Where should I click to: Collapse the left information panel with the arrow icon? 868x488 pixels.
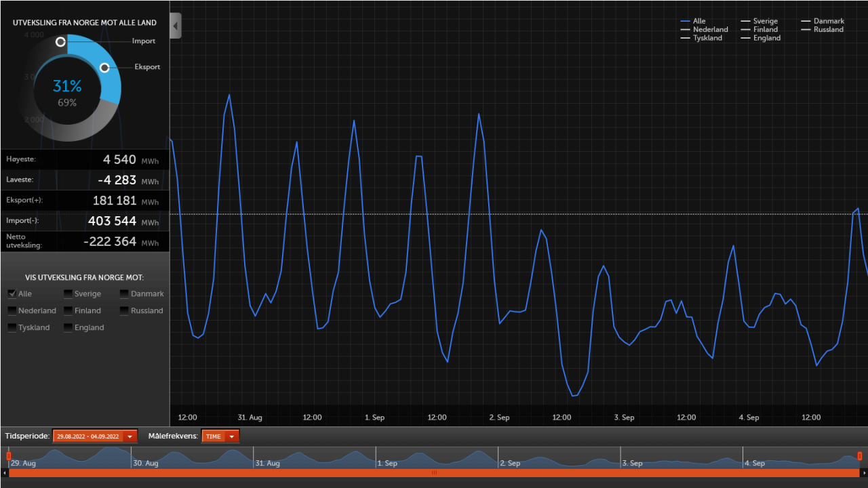[x=175, y=25]
